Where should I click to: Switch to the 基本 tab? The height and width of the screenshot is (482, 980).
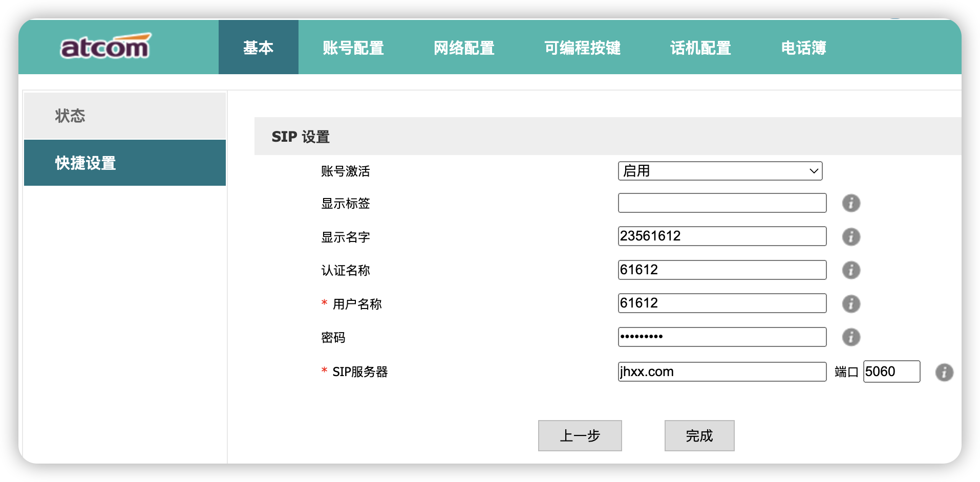[x=258, y=47]
